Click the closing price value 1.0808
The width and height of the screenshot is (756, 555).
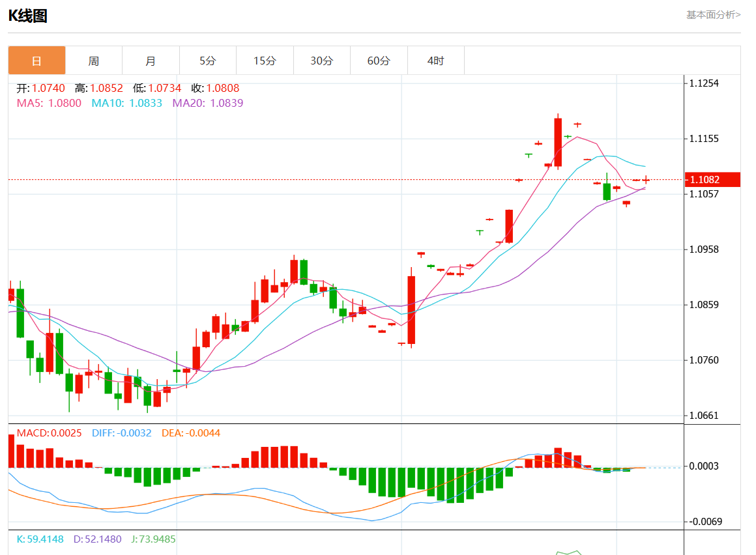click(x=223, y=88)
